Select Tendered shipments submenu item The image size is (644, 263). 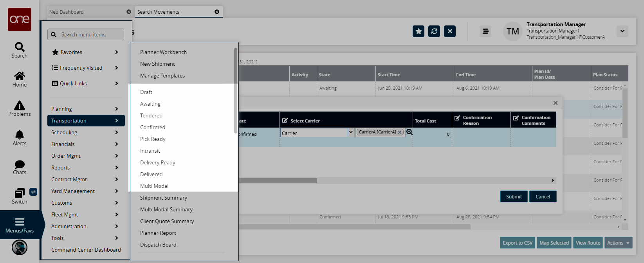151,115
